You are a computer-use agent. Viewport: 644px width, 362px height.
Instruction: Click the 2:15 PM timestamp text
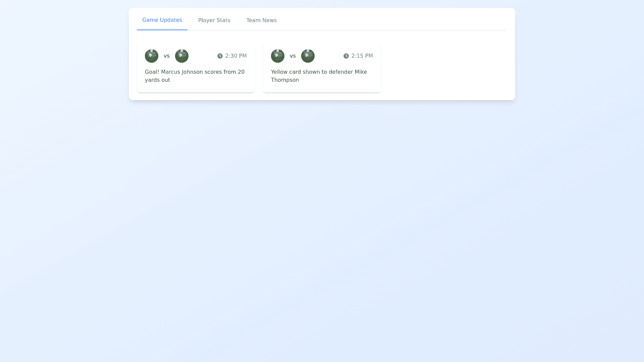tap(362, 56)
